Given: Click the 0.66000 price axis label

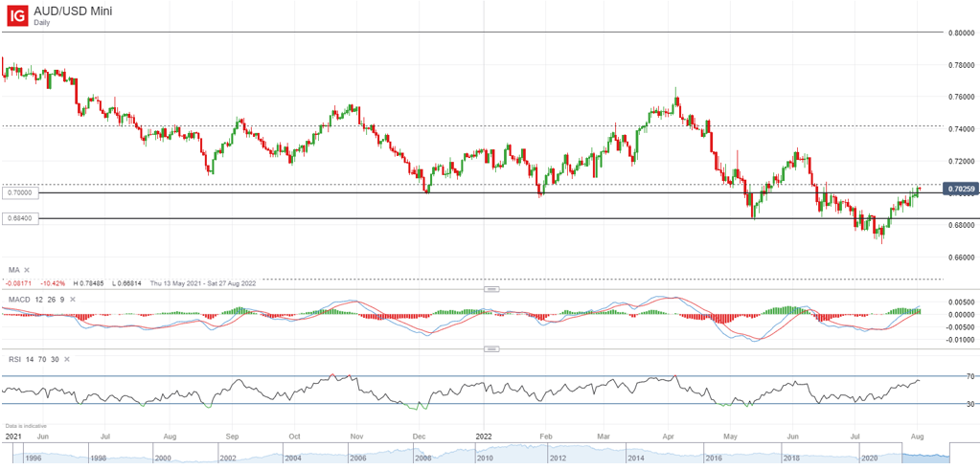Looking at the screenshot, I should [961, 257].
